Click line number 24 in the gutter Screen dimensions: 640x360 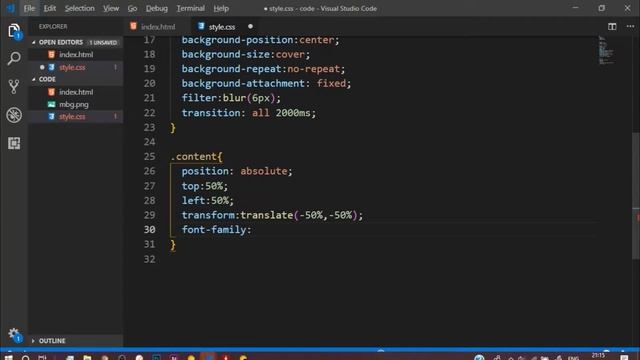tap(149, 142)
